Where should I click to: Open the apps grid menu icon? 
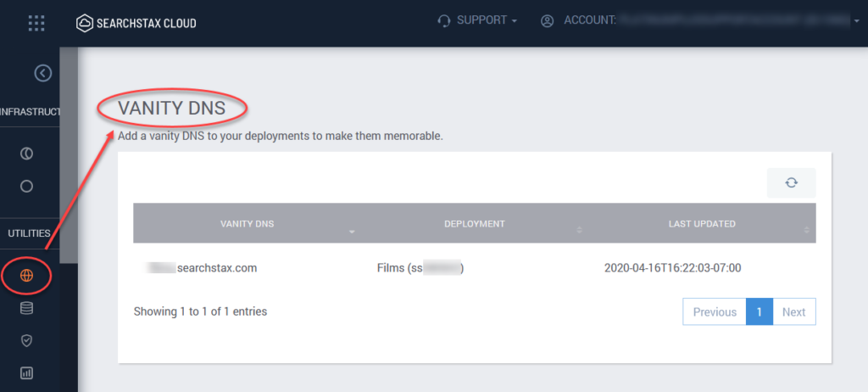[x=36, y=23]
